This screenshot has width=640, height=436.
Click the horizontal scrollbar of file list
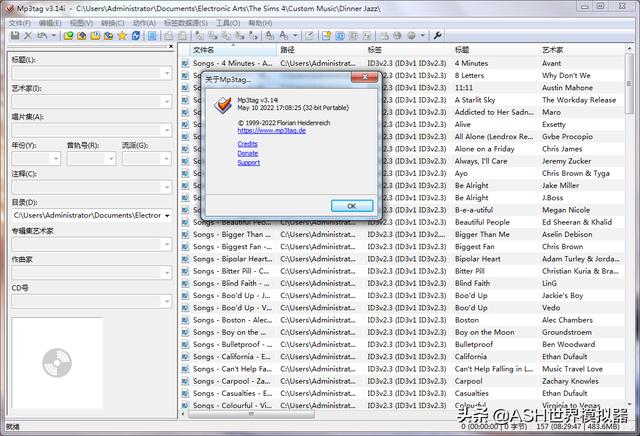251,414
